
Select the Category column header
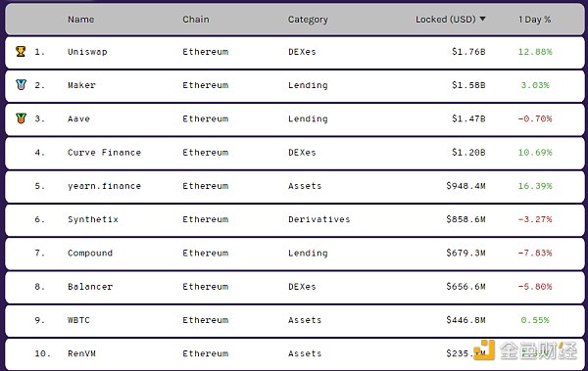(x=308, y=20)
